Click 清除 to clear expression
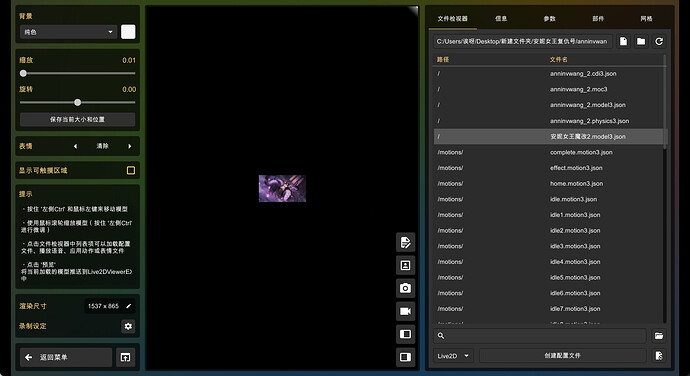Screen dimensions: 690x376 [103, 146]
